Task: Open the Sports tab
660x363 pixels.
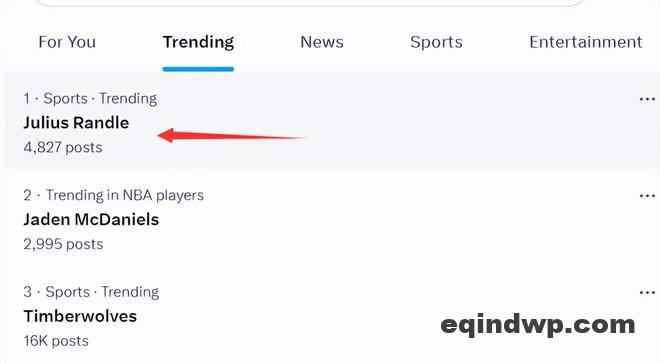Action: tap(436, 42)
